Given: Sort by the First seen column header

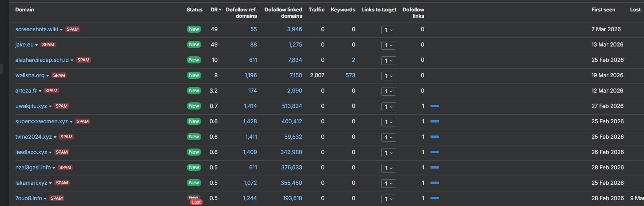Looking at the screenshot, I should point(603,9).
